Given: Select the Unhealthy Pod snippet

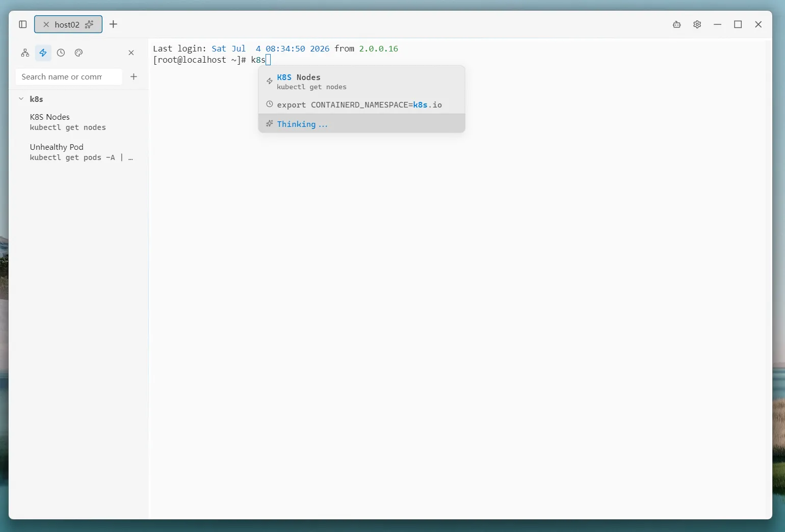Looking at the screenshot, I should coord(79,152).
